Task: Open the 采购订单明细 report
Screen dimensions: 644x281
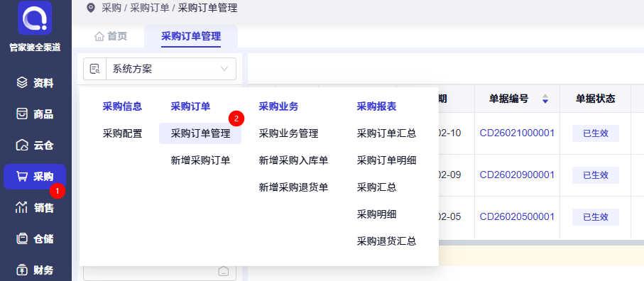Action: [387, 160]
